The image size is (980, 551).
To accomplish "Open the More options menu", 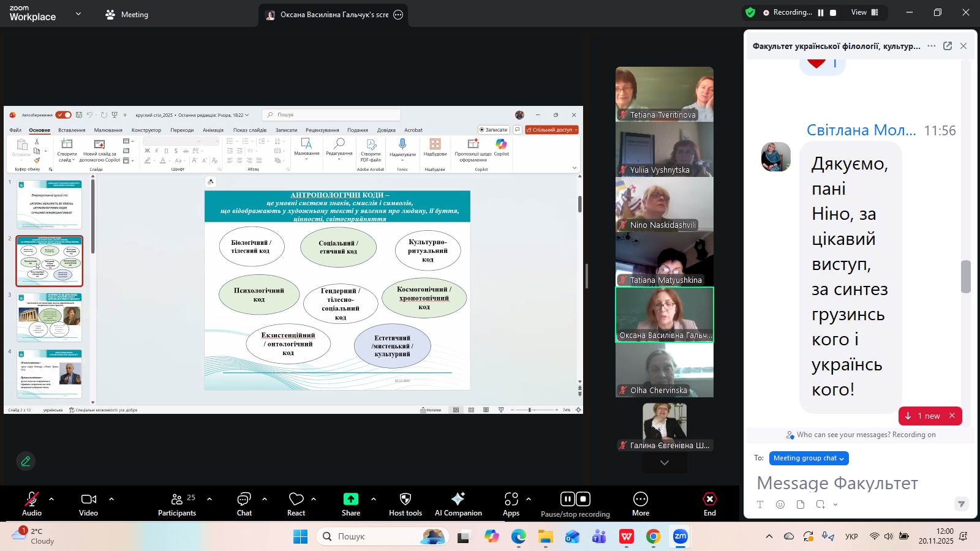I will coord(641,499).
